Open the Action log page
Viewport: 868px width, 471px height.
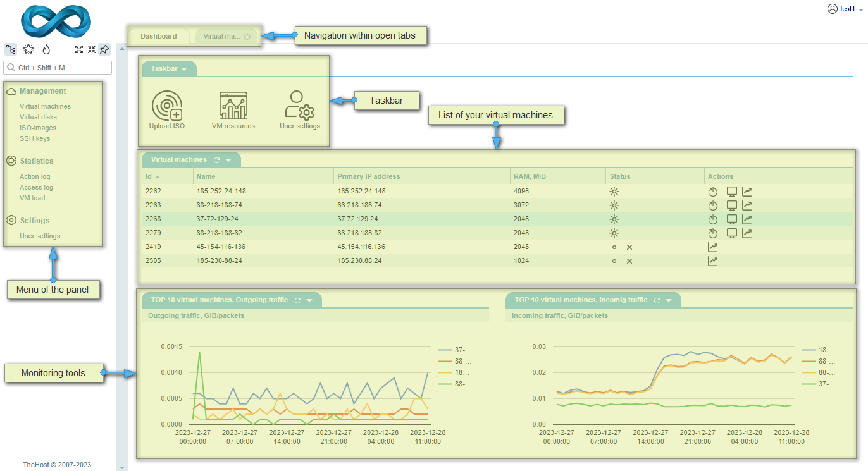click(x=35, y=176)
